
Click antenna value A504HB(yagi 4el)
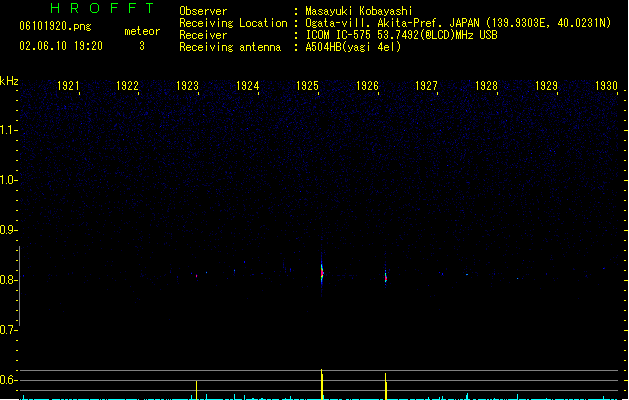(353, 47)
